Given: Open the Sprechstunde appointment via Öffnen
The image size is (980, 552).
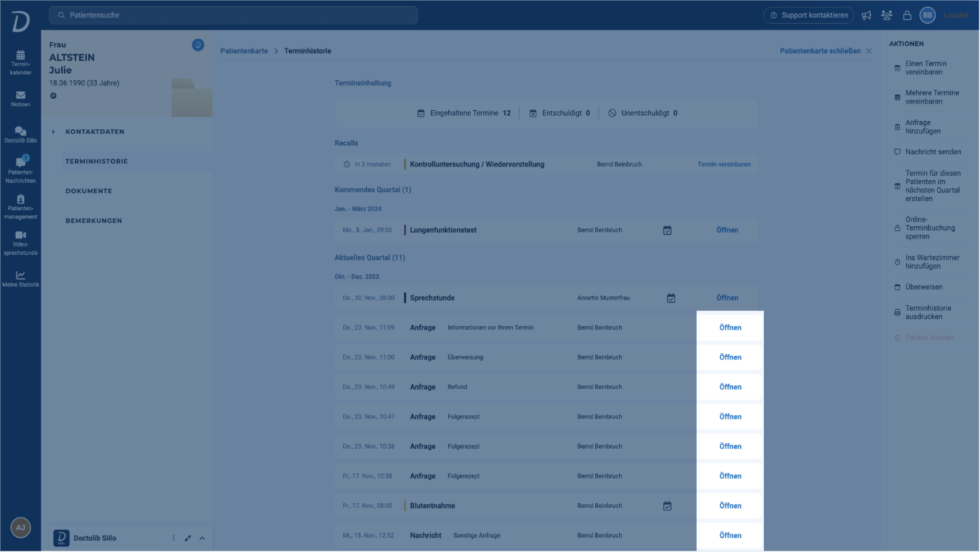Looking at the screenshot, I should click(727, 298).
